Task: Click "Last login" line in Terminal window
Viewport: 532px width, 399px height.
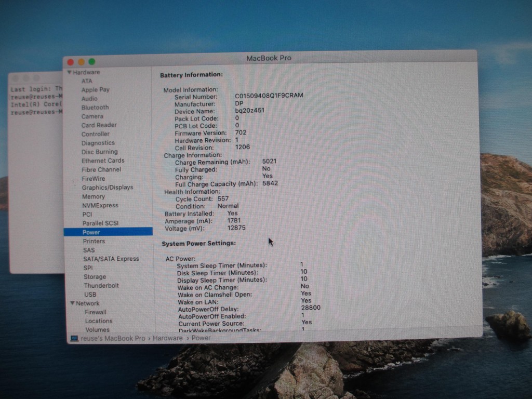Action: point(36,89)
